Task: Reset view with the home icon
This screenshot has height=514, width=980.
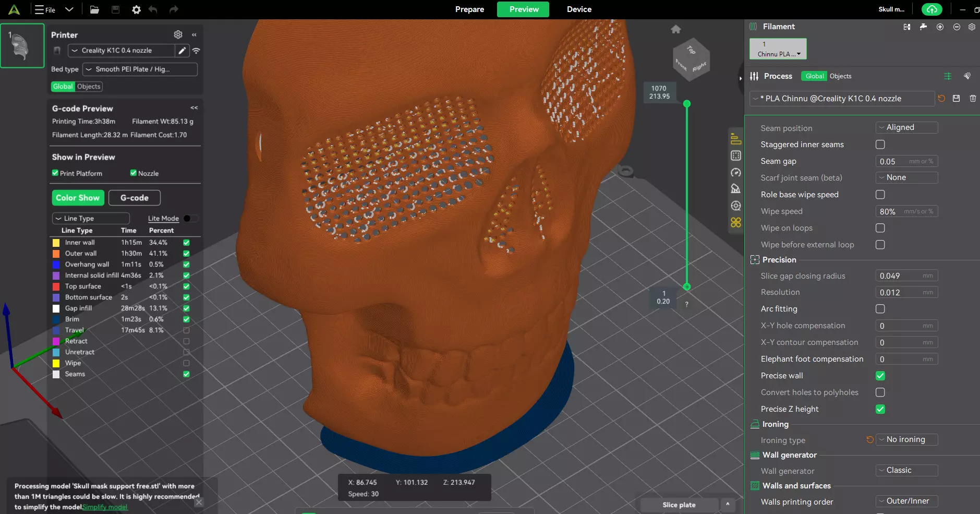Action: 676,29
